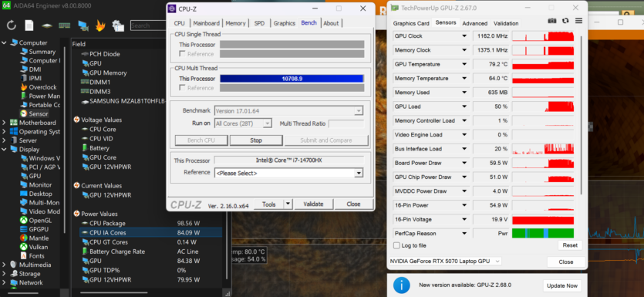The image size is (644, 297).
Task: Take a GPU-Z screenshot with camera icon
Action: click(552, 21)
